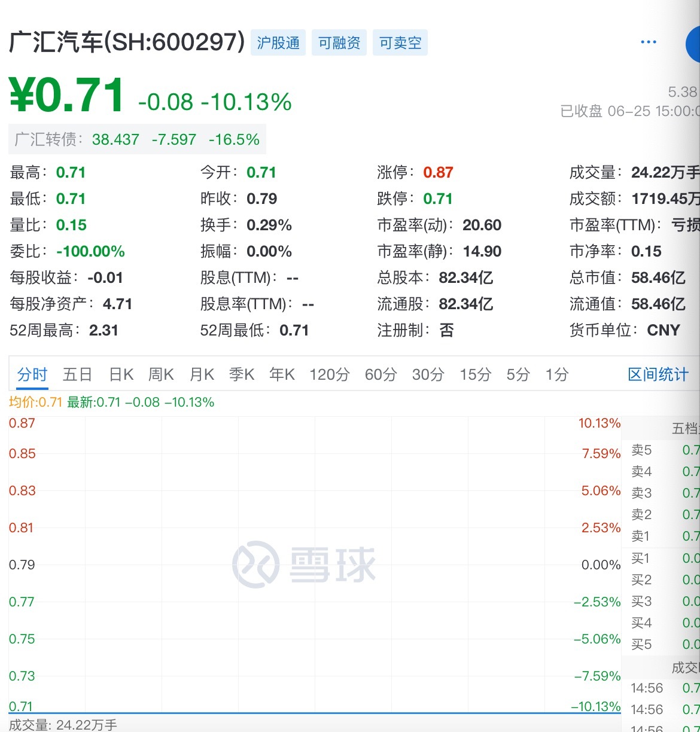Click the 总股本 value 82.34亿
The height and width of the screenshot is (732, 700).
tap(466, 278)
